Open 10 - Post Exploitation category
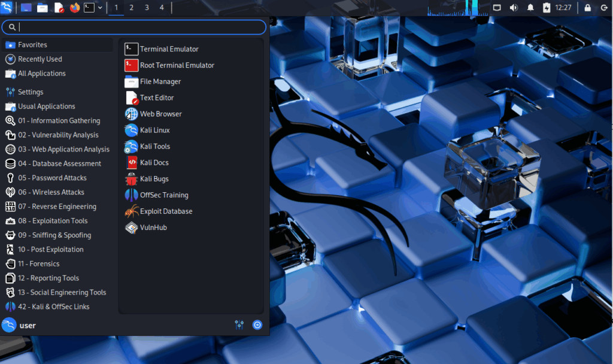The width and height of the screenshot is (613, 364). pyautogui.click(x=57, y=250)
